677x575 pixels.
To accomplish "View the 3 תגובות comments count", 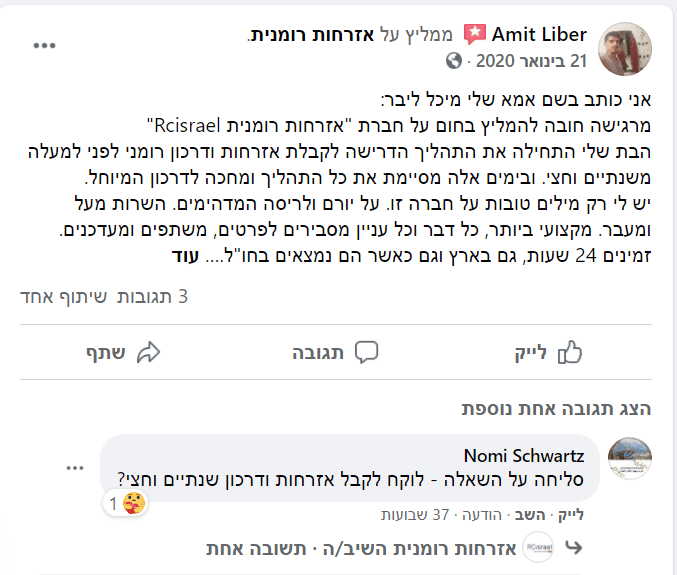I will tap(153, 297).
